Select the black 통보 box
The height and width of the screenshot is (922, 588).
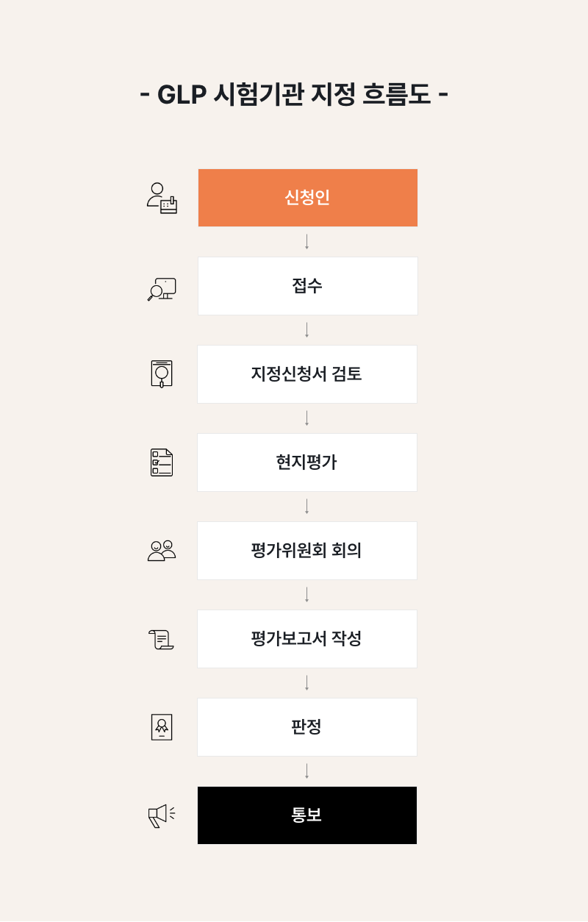(x=307, y=815)
